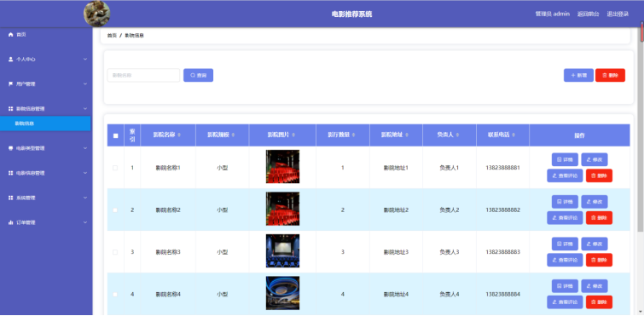Collapse the 影院信息管理 sidebar menu
Viewport: 644px width, 316px height.
click(46, 109)
